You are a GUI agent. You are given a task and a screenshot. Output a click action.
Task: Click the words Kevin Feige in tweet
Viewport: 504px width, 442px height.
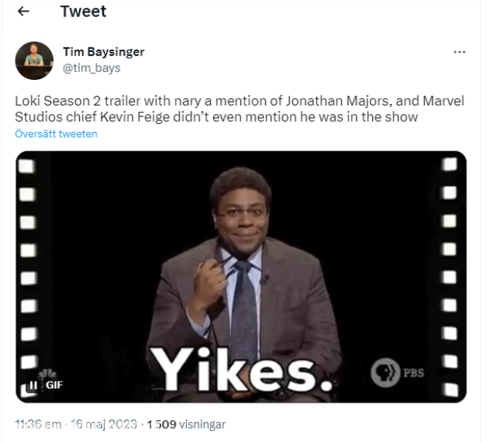point(135,117)
